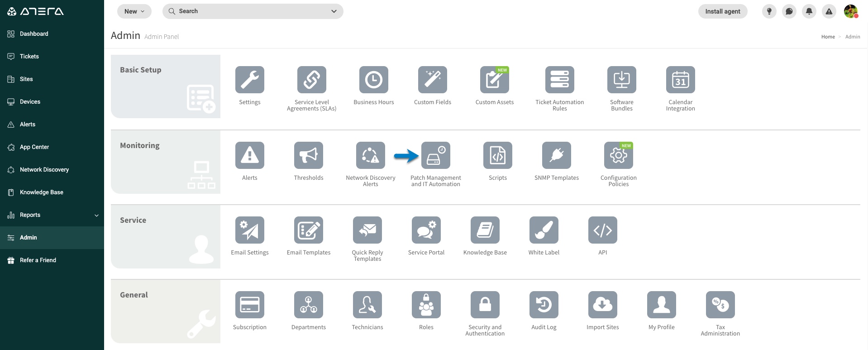
Task: Open Email Settings icon
Action: 250,230
